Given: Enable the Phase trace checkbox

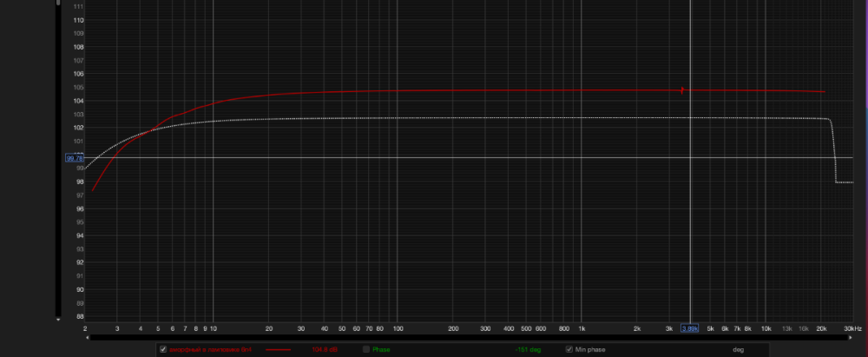Looking at the screenshot, I should (366, 349).
